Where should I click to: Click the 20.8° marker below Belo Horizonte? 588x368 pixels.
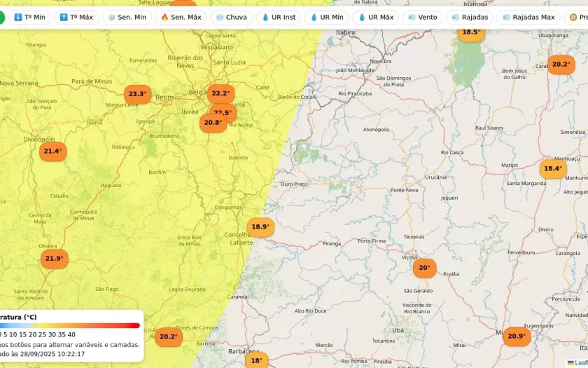coord(212,123)
